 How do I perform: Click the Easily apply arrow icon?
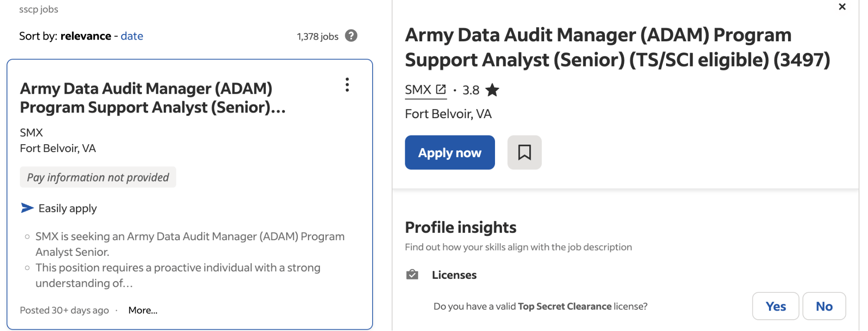(x=27, y=208)
